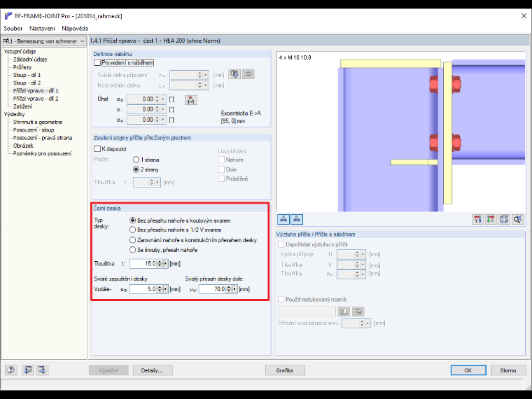Image resolution: width=532 pixels, height=399 pixels.
Task: Cancel with the Storno button
Action: [508, 370]
